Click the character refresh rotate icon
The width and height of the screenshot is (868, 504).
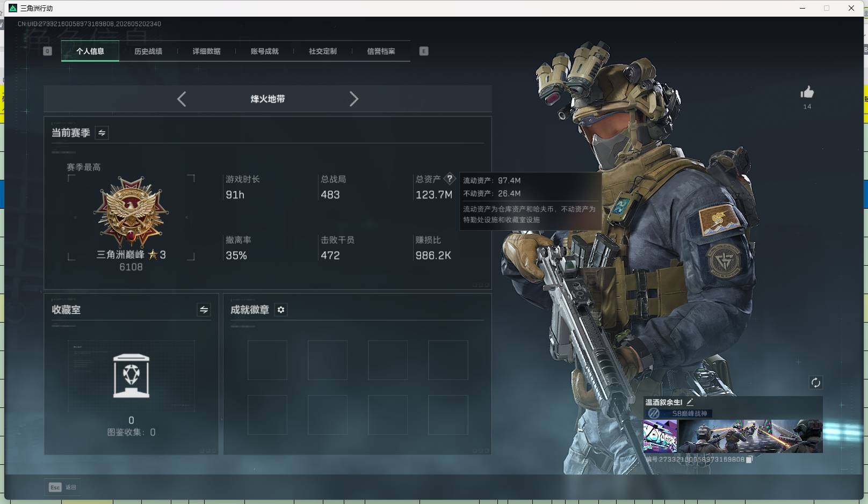815,382
